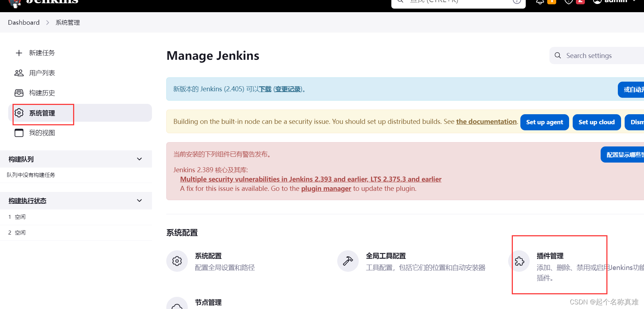Click the users icon beside 用户列表
The height and width of the screenshot is (309, 644).
(x=19, y=73)
